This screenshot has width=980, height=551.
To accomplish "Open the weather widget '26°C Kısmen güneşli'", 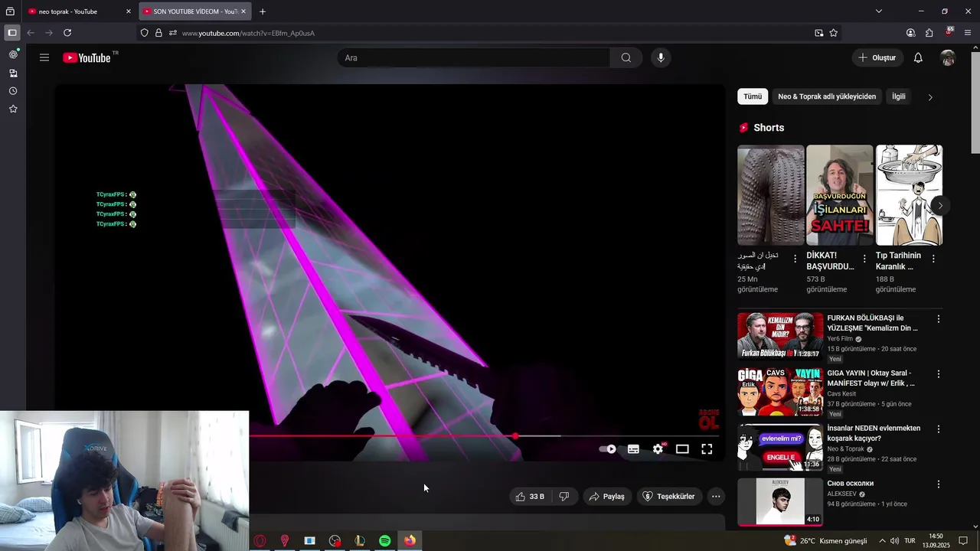I will 825,541.
